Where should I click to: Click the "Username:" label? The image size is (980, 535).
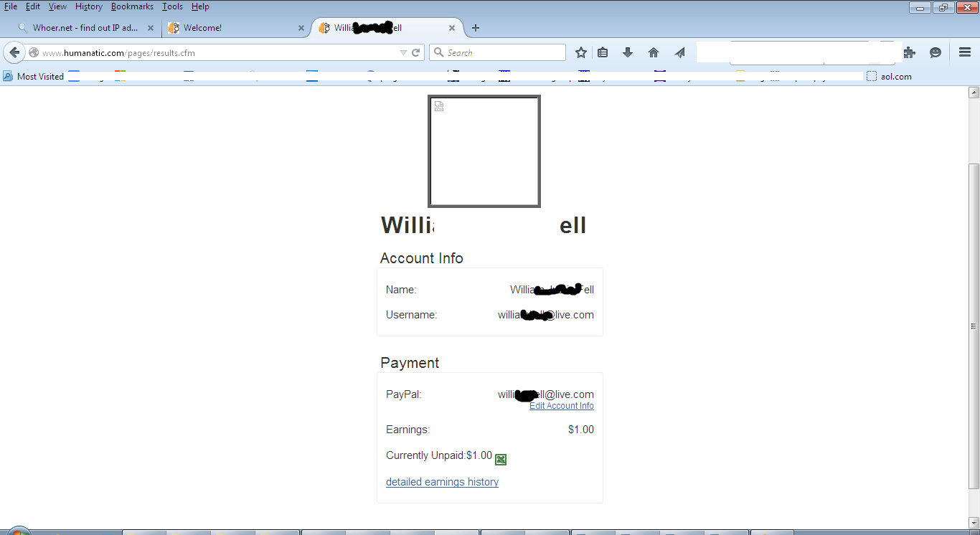coord(411,315)
